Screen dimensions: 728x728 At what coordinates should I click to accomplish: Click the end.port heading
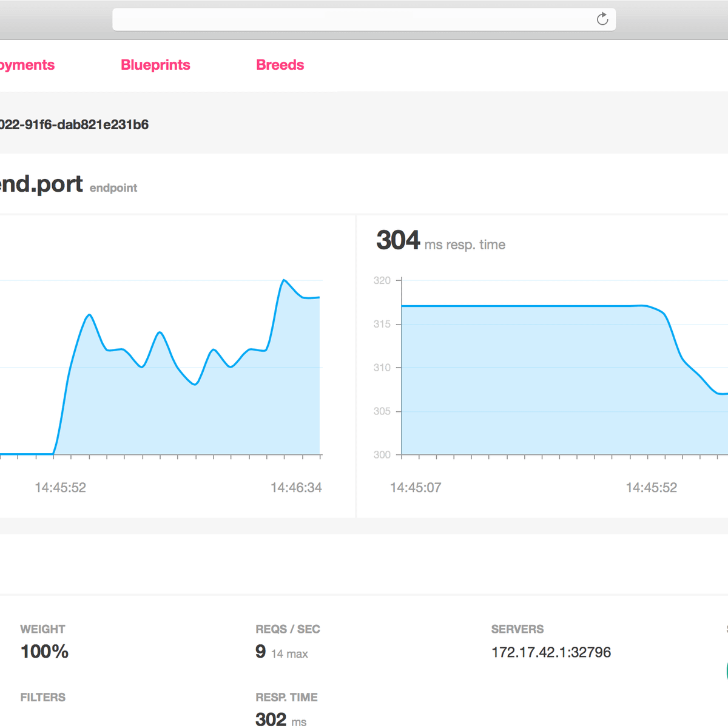(41, 183)
